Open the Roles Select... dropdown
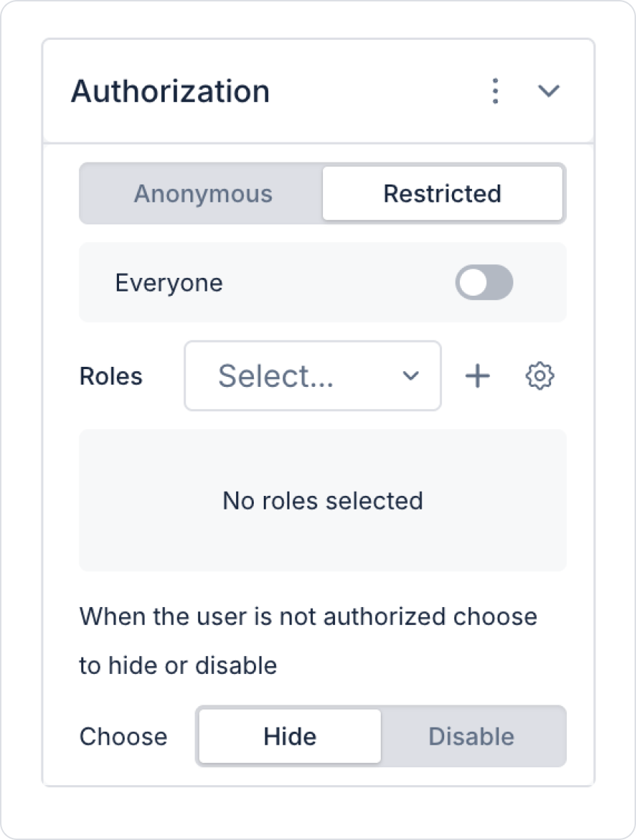This screenshot has width=636, height=840. [x=312, y=375]
